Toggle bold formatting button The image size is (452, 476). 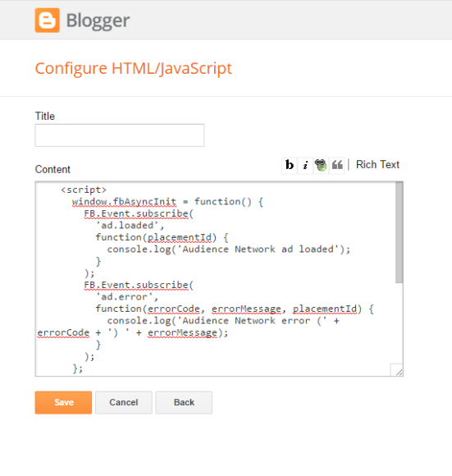[290, 165]
